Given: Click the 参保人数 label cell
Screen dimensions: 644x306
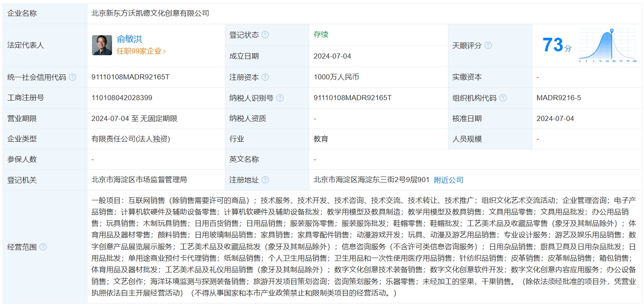Looking at the screenshot, I should coord(45,160).
